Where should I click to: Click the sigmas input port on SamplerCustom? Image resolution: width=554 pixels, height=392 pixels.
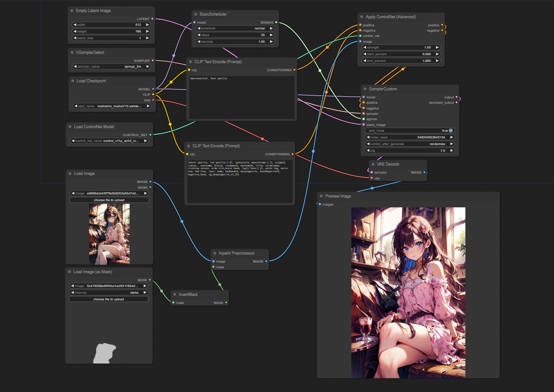click(x=363, y=119)
